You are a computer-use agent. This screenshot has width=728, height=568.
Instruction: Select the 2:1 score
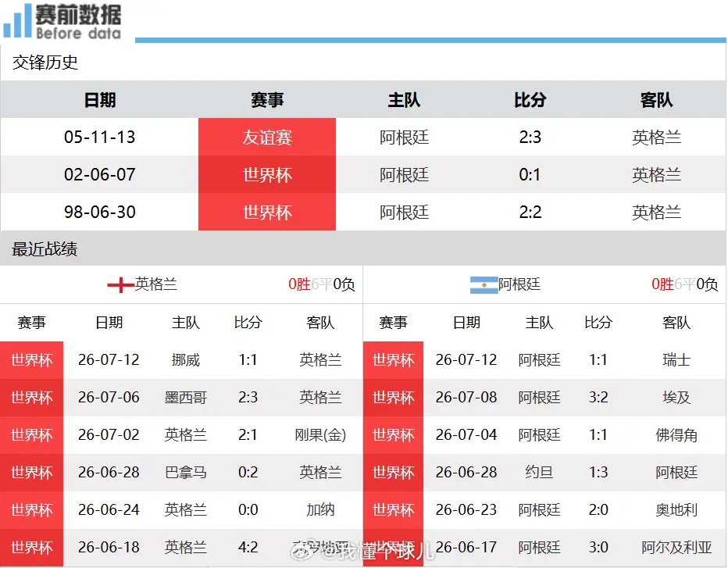point(248,434)
